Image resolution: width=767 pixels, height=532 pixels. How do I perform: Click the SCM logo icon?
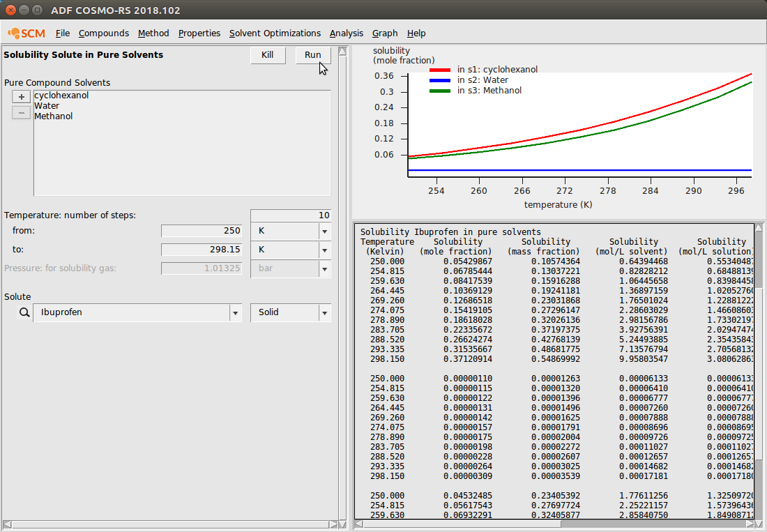point(26,33)
